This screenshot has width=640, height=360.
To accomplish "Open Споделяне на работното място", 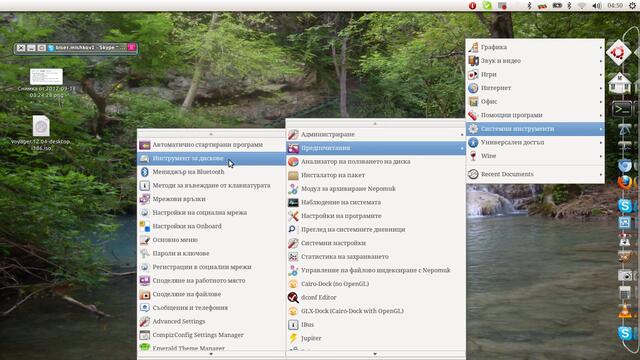I will tap(211, 280).
